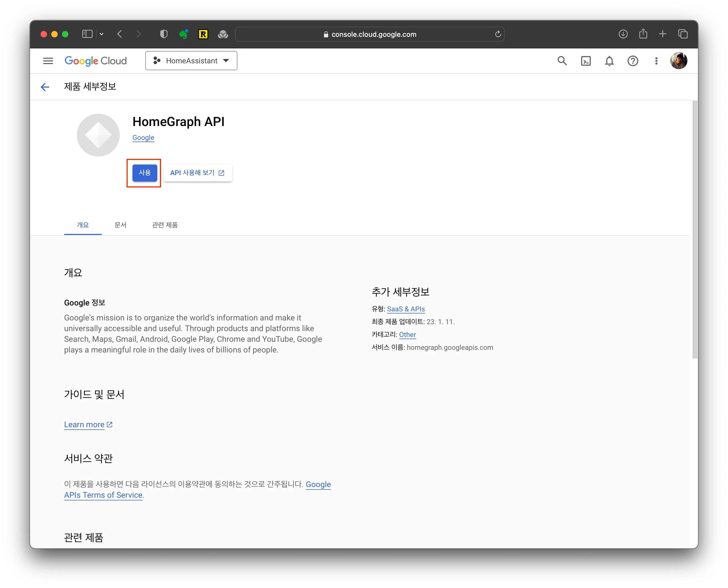Image resolution: width=728 pixels, height=588 pixels.
Task: Activate Cloud Shell terminal icon
Action: click(x=586, y=61)
